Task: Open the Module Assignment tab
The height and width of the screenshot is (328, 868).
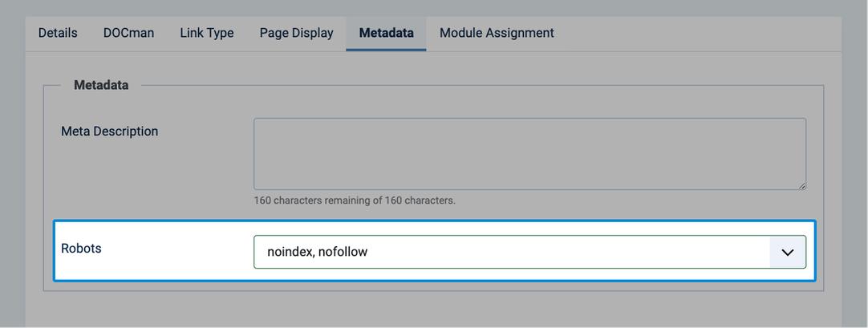Action: (497, 33)
